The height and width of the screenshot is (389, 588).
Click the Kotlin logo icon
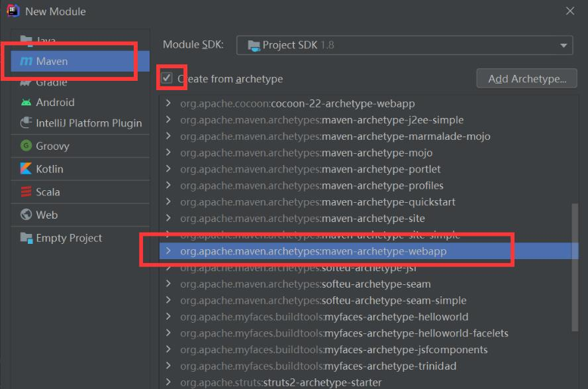pos(26,168)
